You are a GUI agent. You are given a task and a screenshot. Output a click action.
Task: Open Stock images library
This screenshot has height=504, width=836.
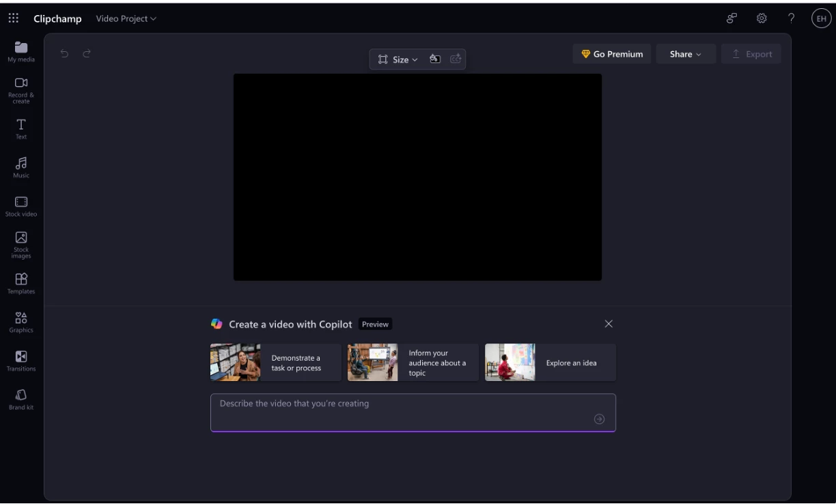[x=21, y=245]
